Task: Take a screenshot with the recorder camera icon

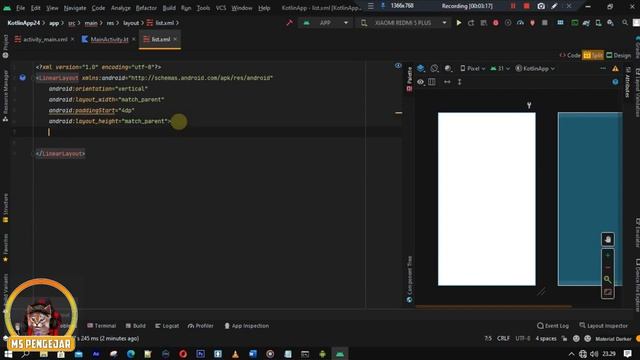Action: [x=541, y=6]
